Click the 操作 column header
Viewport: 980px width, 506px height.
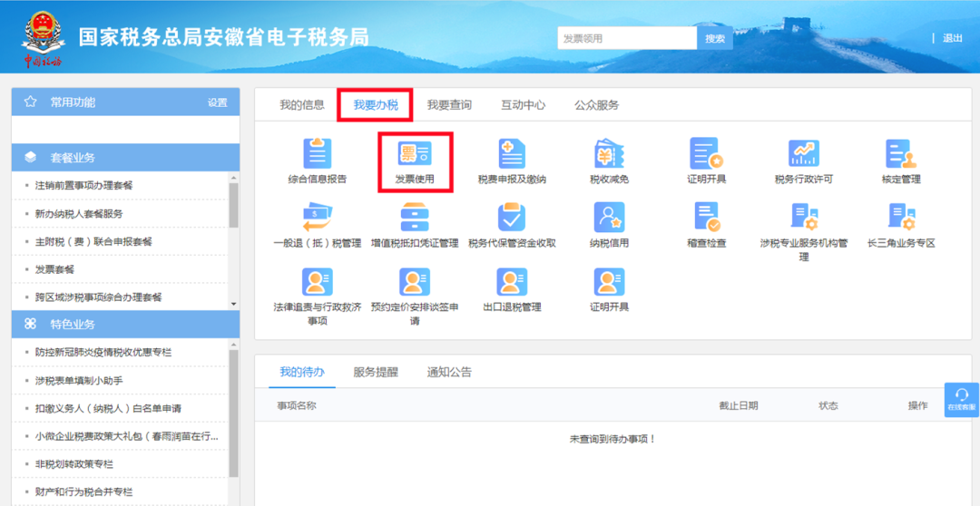click(x=917, y=406)
